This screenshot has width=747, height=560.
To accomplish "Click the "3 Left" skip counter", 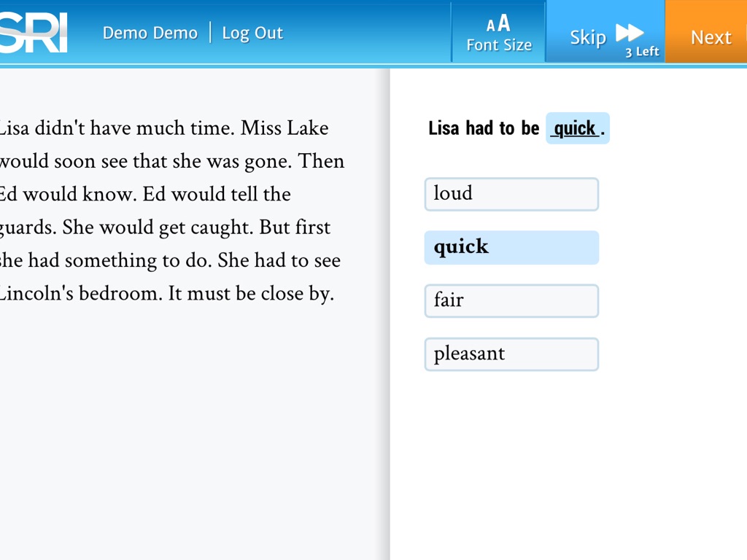I will (x=641, y=52).
